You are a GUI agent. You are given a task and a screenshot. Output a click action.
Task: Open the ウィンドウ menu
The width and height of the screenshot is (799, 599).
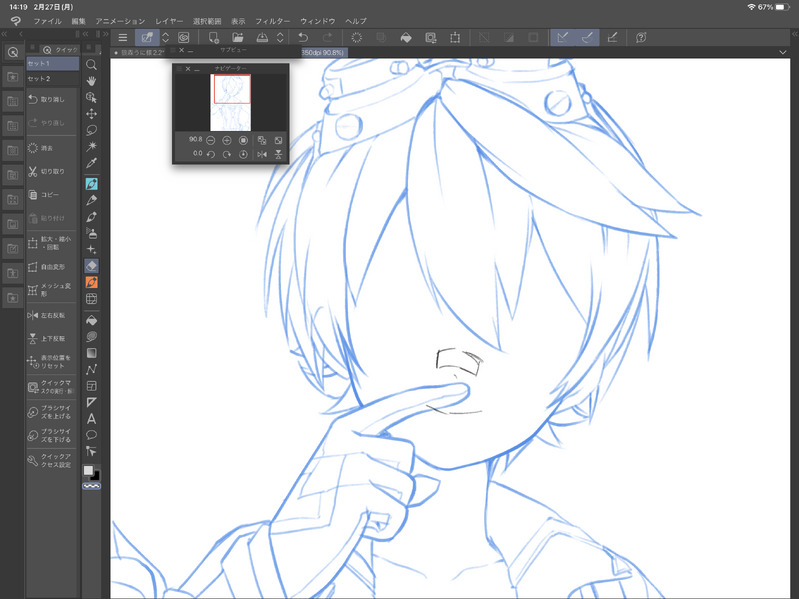(x=317, y=21)
